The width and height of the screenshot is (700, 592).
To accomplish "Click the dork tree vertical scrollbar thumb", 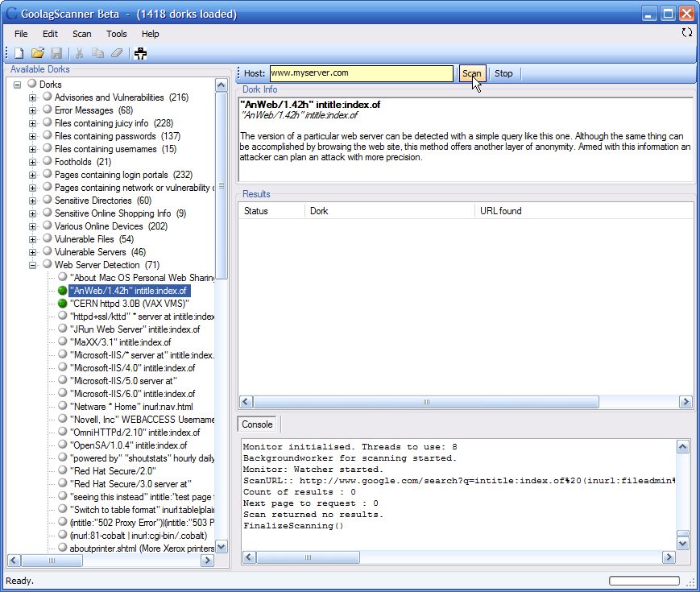I will (x=222, y=185).
